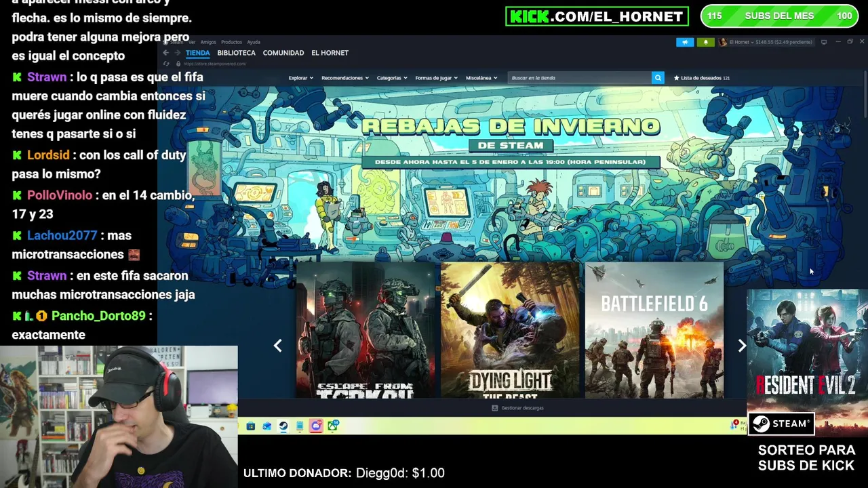This screenshot has height=488, width=868.
Task: Click the Gestionar descargas icon
Action: 494,408
